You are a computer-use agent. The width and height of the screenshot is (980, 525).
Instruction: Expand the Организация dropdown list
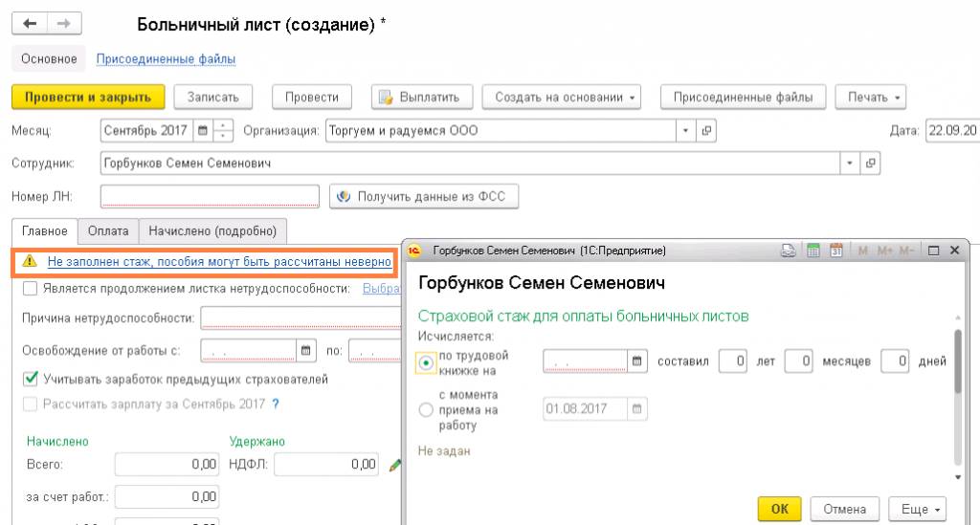684,130
